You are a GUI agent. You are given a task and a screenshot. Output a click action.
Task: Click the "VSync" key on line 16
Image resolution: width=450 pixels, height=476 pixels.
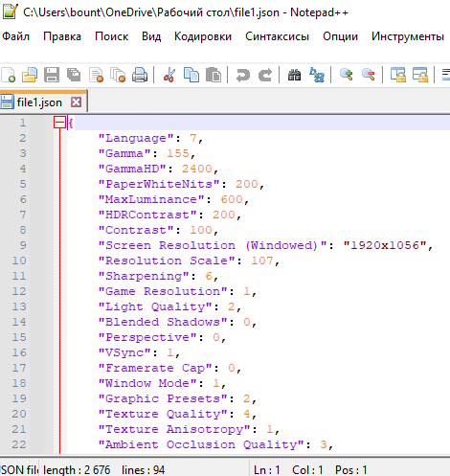tap(124, 352)
